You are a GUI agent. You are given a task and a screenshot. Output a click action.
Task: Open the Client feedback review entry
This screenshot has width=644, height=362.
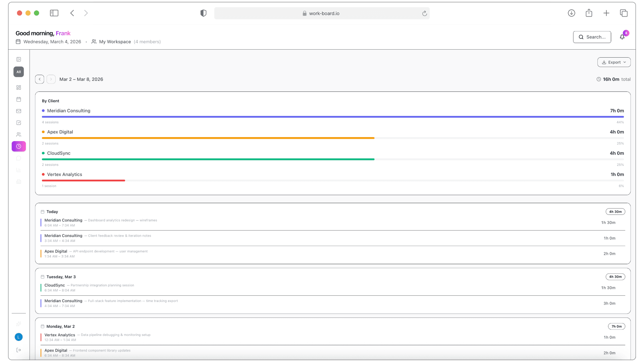(x=333, y=238)
